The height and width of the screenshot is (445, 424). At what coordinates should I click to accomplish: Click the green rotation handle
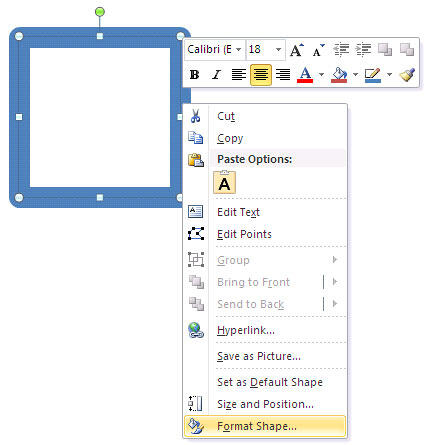[x=100, y=12]
